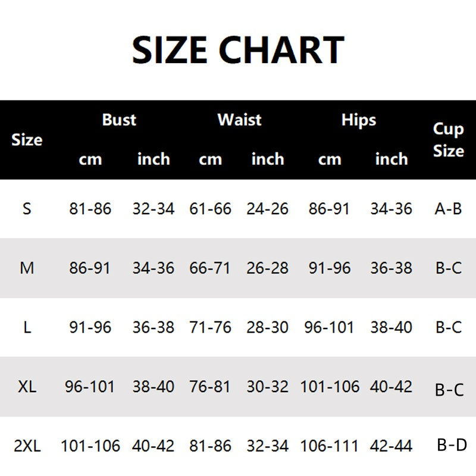
Task: Select the XL size row label
Action: pyautogui.click(x=27, y=386)
